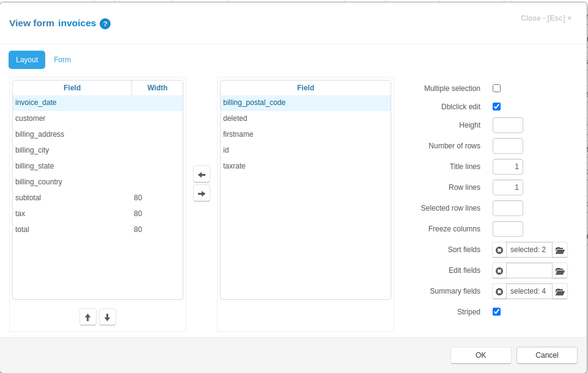Image resolution: width=588 pixels, height=373 pixels.
Task: Click the width 80 of total
Action: (138, 230)
